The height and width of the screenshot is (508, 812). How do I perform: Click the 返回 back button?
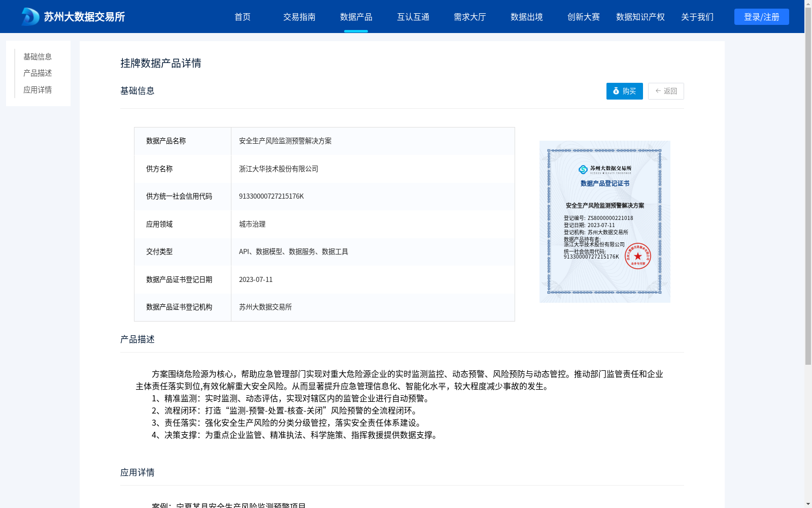coord(666,91)
